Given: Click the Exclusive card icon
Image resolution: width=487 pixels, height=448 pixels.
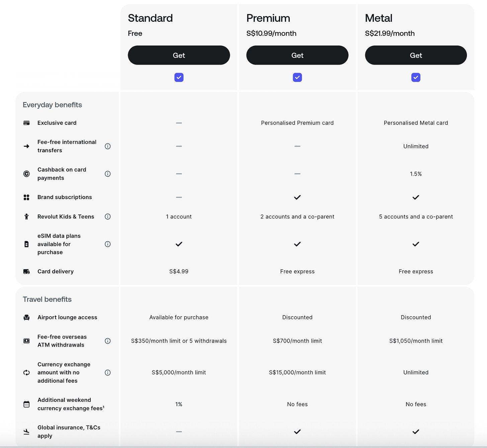Looking at the screenshot, I should click(x=26, y=123).
